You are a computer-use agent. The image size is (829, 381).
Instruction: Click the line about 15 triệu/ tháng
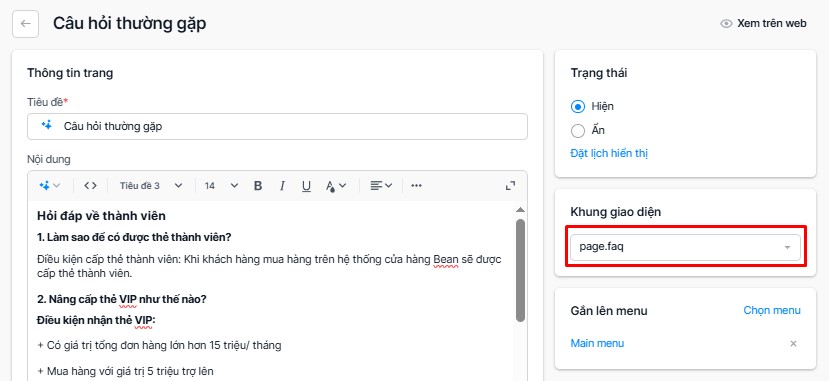159,346
